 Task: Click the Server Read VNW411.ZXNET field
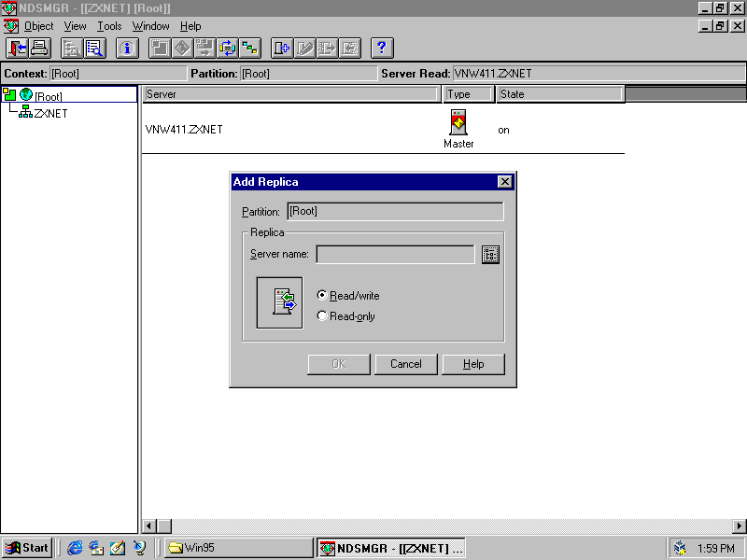599,74
